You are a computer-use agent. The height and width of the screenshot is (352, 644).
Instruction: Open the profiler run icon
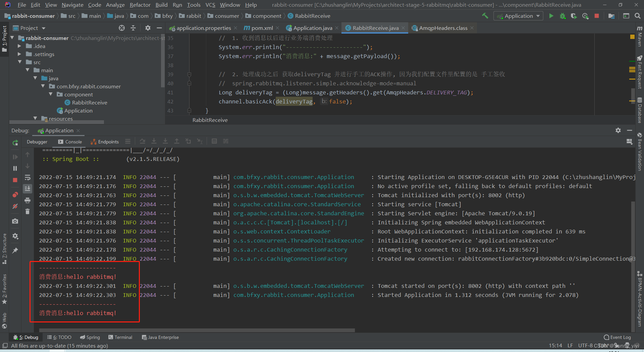tap(585, 16)
